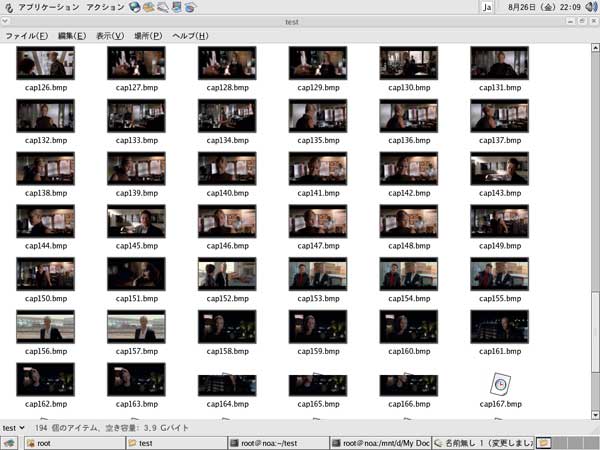Click the GNOME foot icon in panel
This screenshot has height=450, width=600.
8,7
